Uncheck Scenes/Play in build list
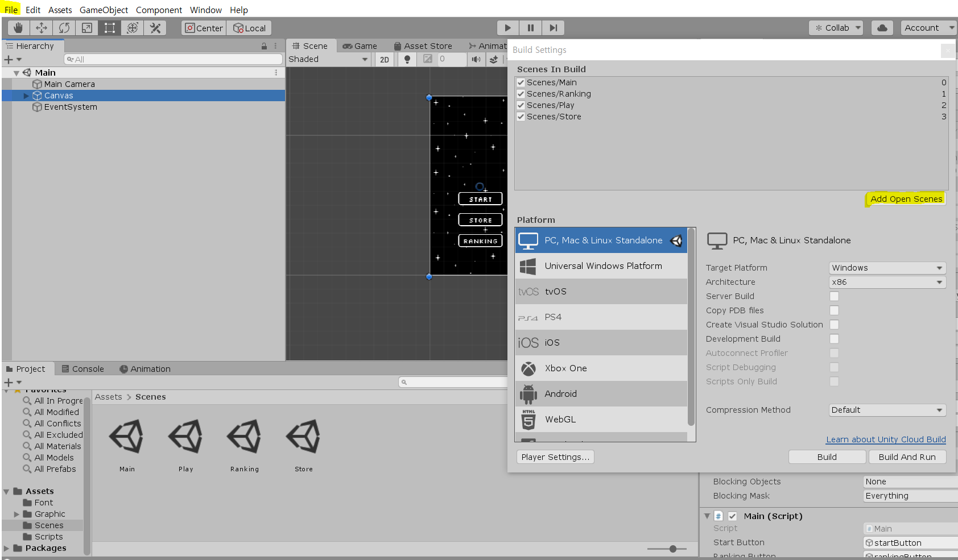The image size is (958, 560). click(521, 105)
